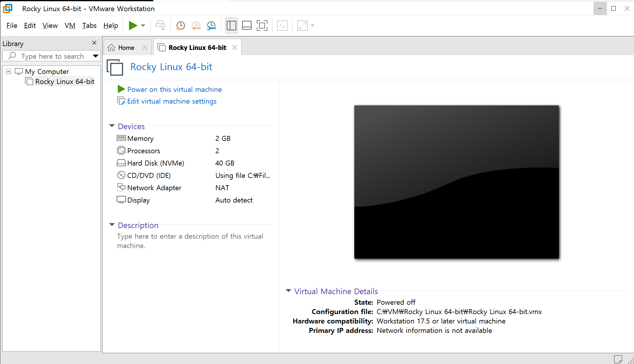Open the power options dropdown arrow
This screenshot has width=634, height=364.
(143, 26)
